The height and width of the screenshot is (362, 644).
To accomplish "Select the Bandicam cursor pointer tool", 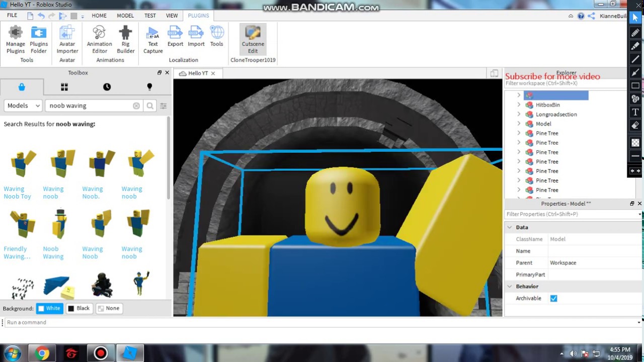I will click(635, 18).
